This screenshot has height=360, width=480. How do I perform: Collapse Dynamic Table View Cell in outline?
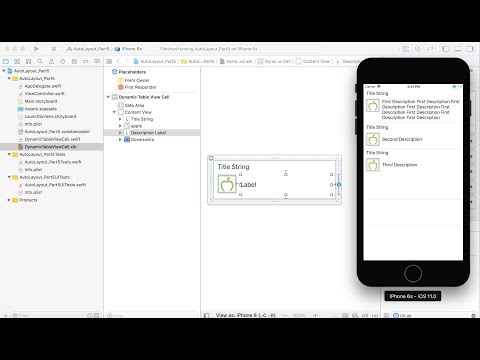click(x=108, y=97)
